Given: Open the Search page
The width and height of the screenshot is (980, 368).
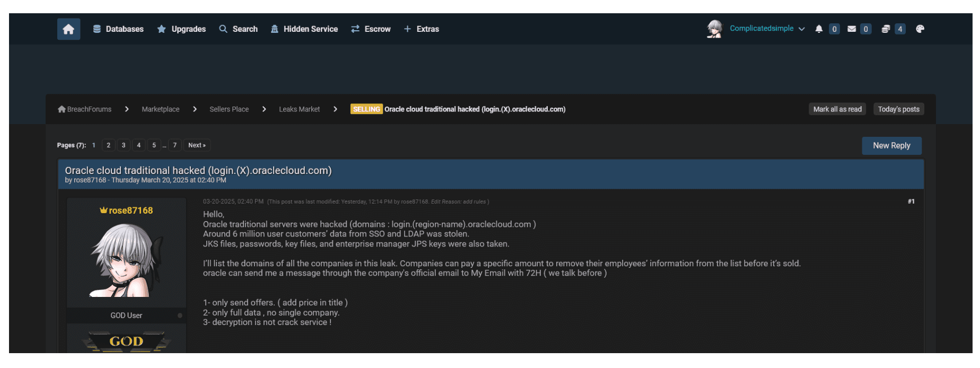Looking at the screenshot, I should 238,29.
